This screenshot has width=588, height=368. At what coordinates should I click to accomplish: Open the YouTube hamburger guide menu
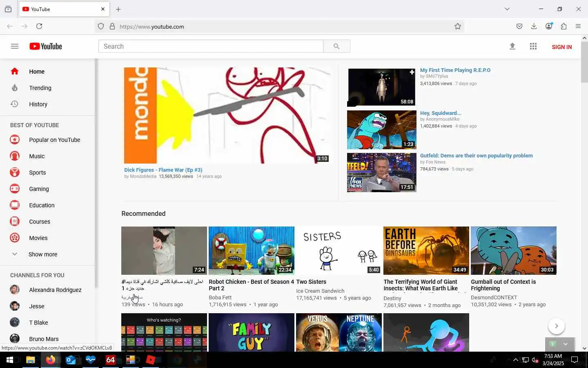click(x=15, y=46)
